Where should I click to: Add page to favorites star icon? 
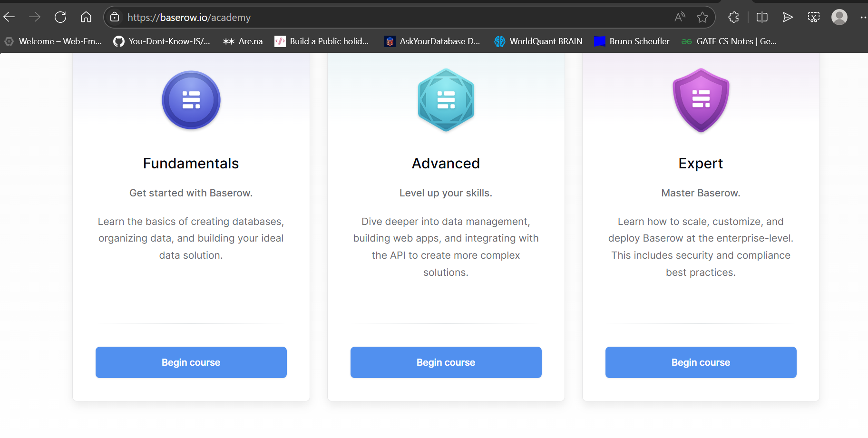[x=702, y=18]
